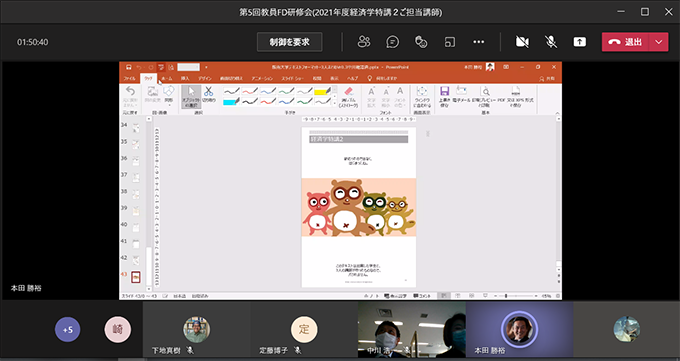The image size is (680, 361).
Task: Switch to the 挿入 ribbon tab
Action: coord(185,79)
